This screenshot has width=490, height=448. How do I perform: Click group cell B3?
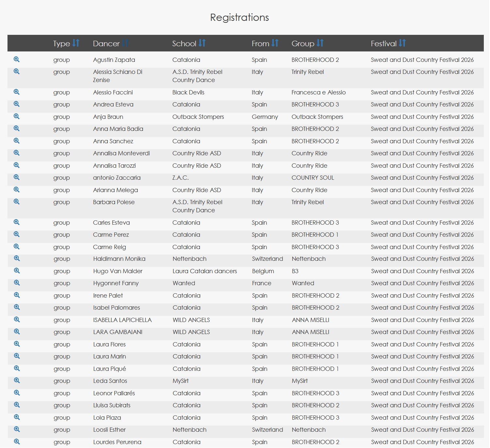[x=295, y=271]
